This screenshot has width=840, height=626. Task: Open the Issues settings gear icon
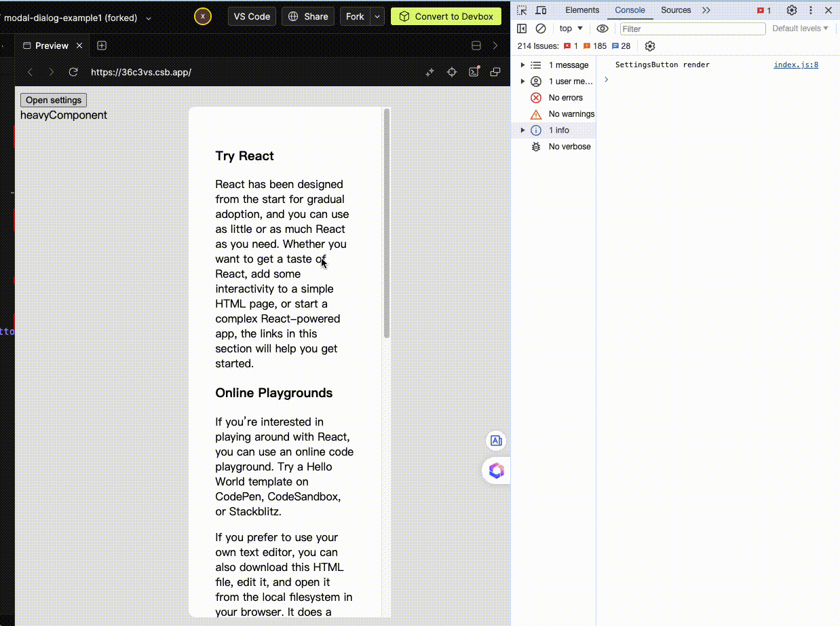(x=649, y=45)
